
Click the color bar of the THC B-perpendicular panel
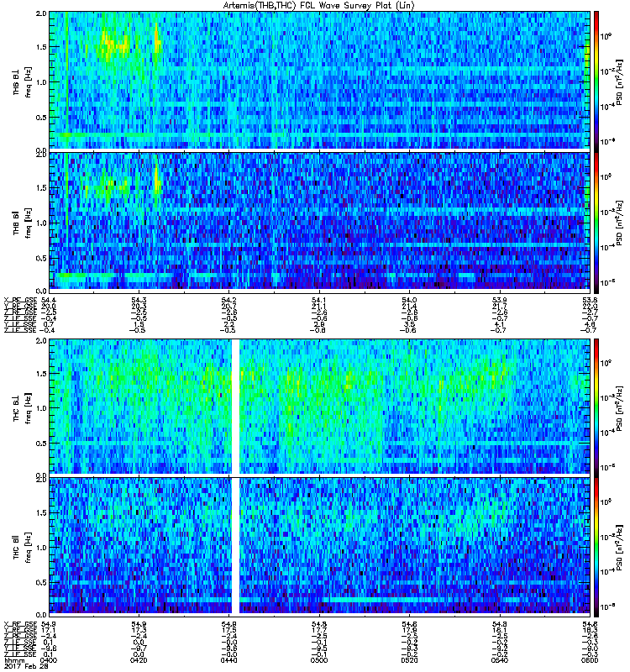(596, 407)
